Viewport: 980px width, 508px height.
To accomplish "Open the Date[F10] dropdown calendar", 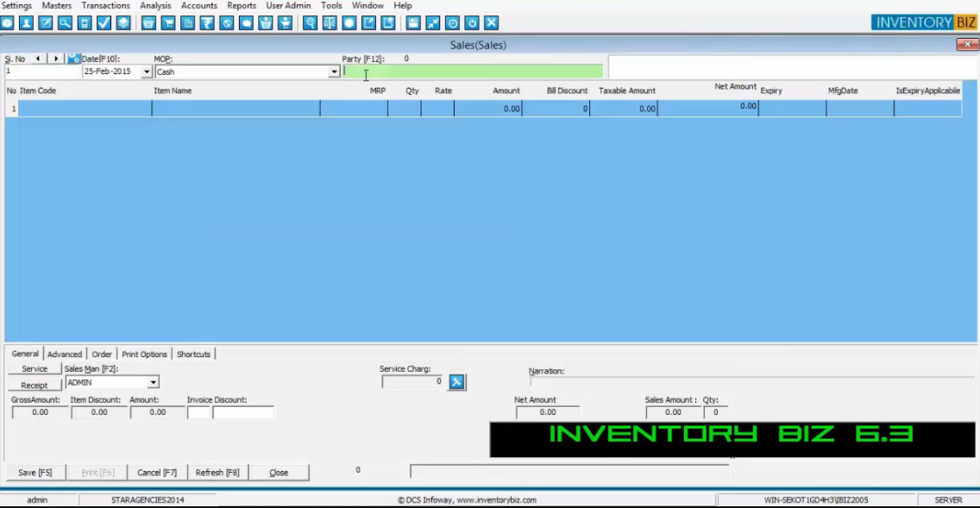I will [147, 72].
